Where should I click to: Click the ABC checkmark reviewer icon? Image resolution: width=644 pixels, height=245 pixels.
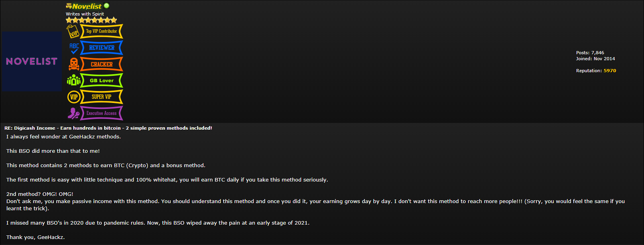tap(74, 48)
